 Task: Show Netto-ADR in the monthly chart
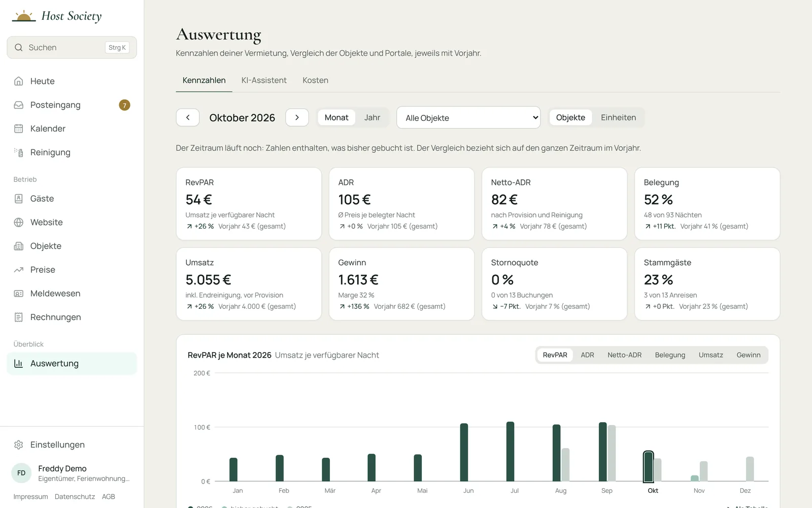point(624,355)
